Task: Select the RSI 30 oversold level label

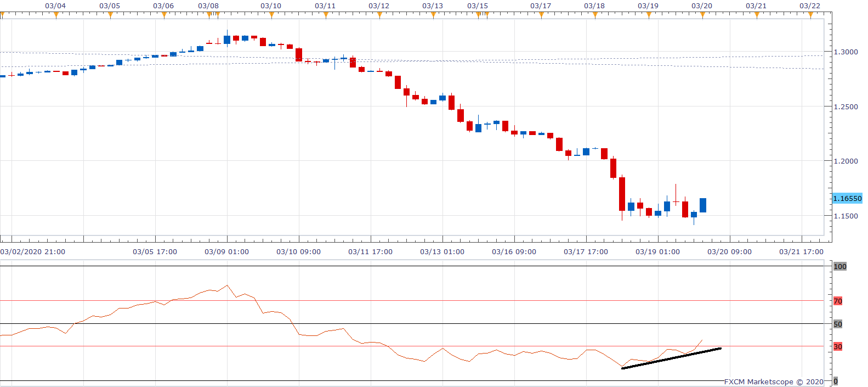Action: pos(838,346)
